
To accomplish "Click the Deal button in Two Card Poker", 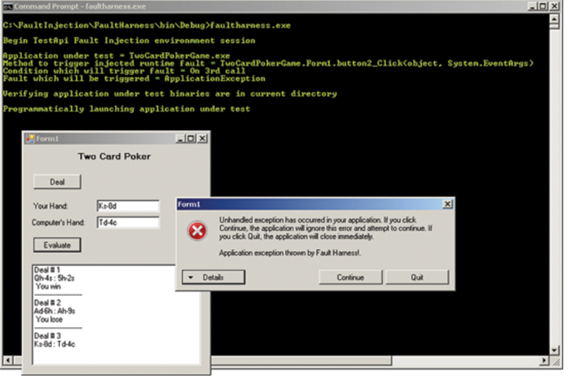I will coord(57,182).
